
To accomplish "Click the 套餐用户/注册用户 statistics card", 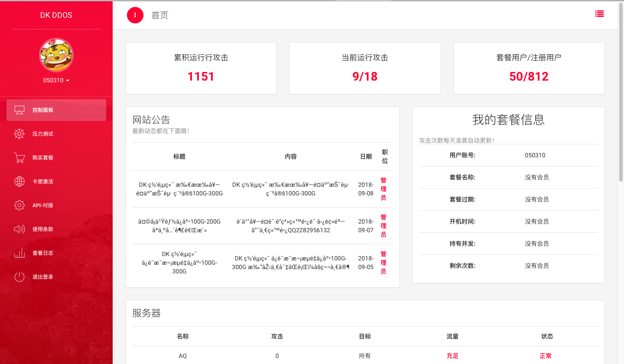I will [529, 68].
